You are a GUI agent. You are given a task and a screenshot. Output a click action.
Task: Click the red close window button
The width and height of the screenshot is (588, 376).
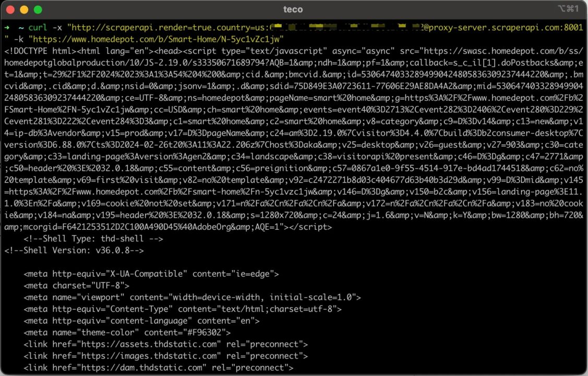pyautogui.click(x=10, y=10)
